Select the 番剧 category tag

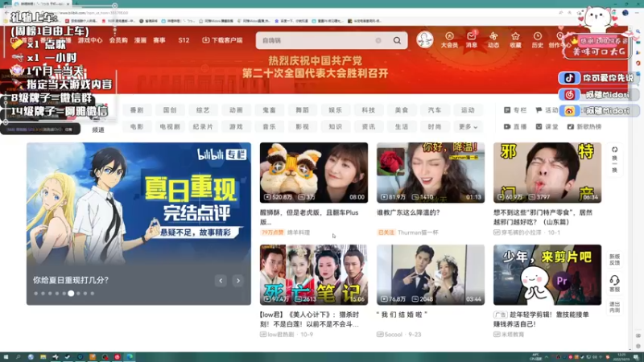coord(137,110)
